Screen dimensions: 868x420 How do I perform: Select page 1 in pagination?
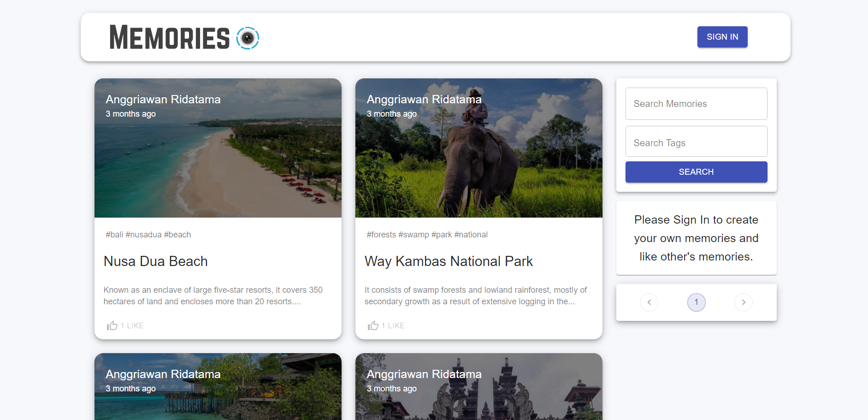696,302
